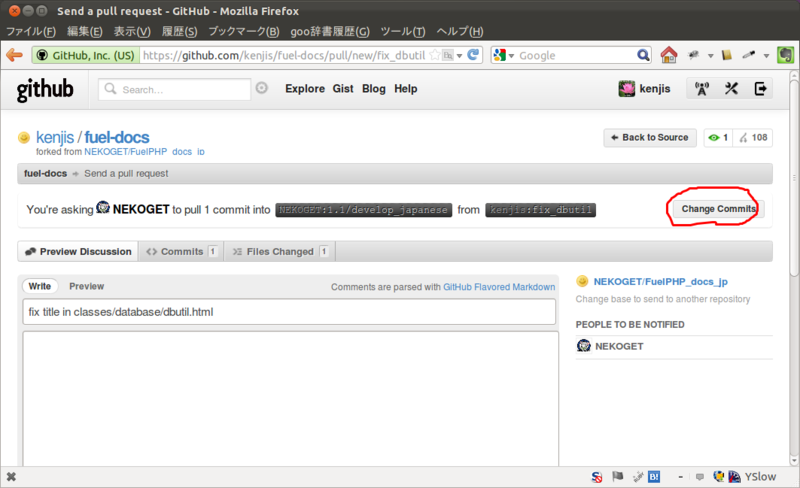This screenshot has width=800, height=488.
Task: Open the Blog link
Action: click(x=373, y=89)
